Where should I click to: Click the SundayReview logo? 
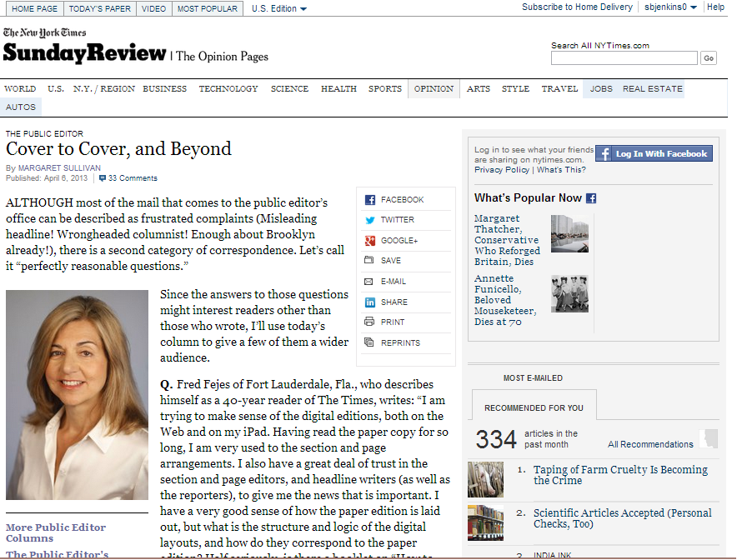pyautogui.click(x=84, y=52)
